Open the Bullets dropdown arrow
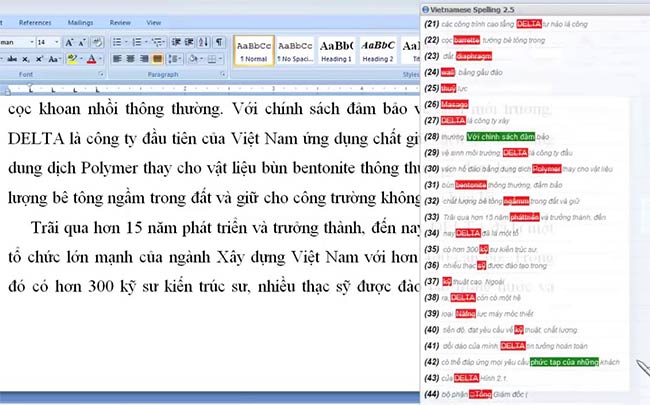Image resolution: width=650 pixels, height=405 pixels. click(126, 42)
